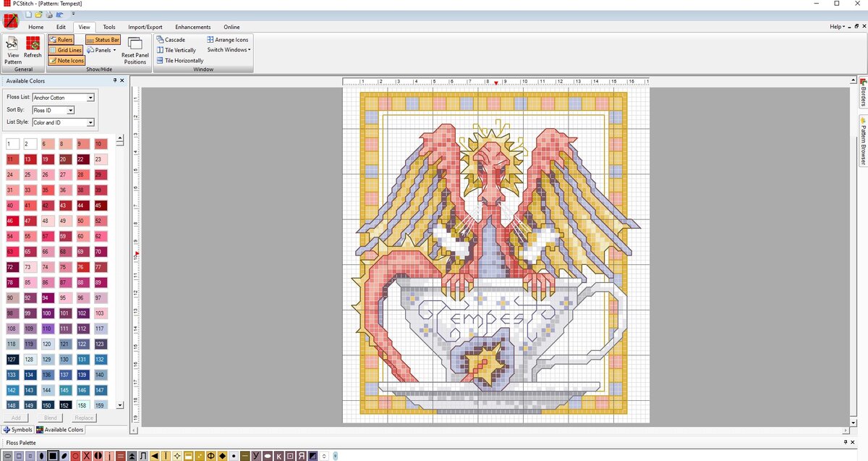Select floss color swatch 22
868x461 pixels.
82,159
